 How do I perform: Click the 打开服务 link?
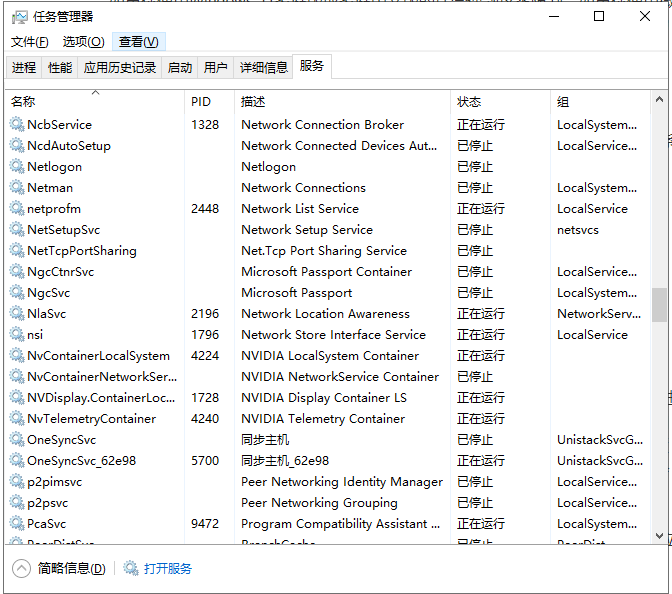168,569
